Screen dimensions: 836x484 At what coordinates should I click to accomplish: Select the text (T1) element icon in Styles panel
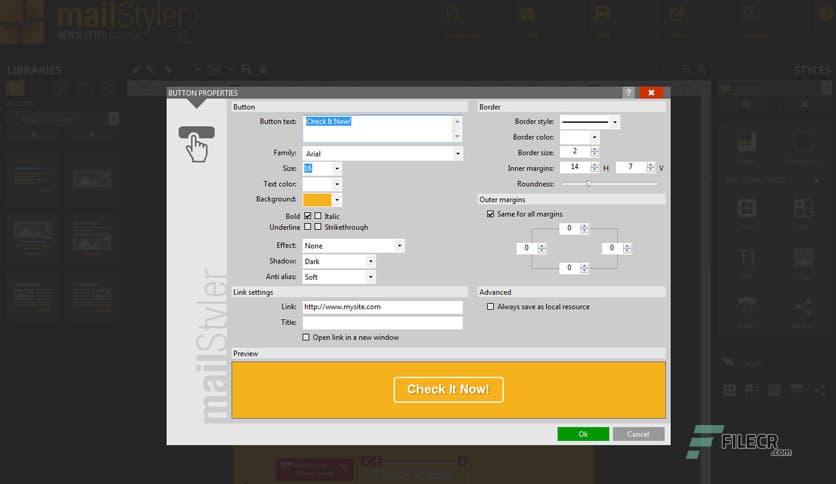tap(746, 260)
